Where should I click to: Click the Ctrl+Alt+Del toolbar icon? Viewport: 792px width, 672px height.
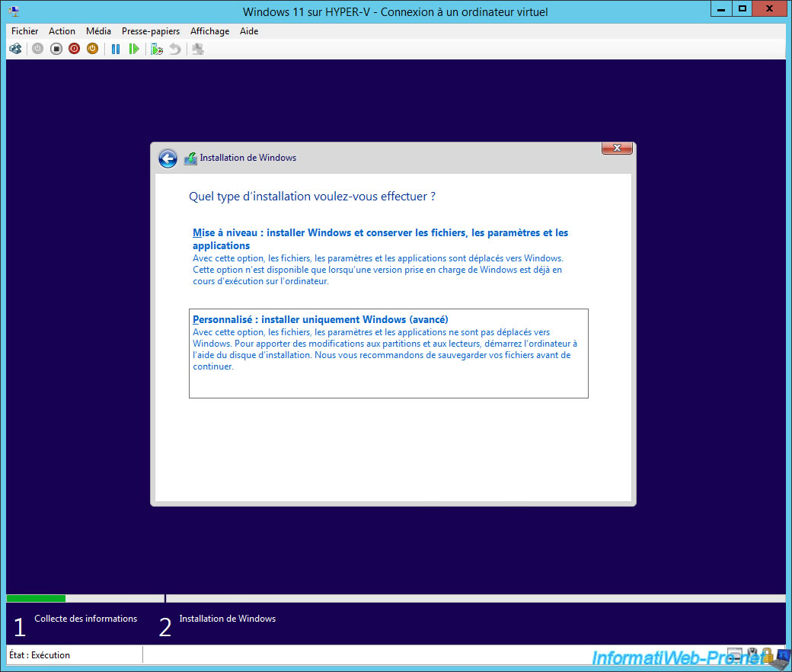click(x=15, y=49)
